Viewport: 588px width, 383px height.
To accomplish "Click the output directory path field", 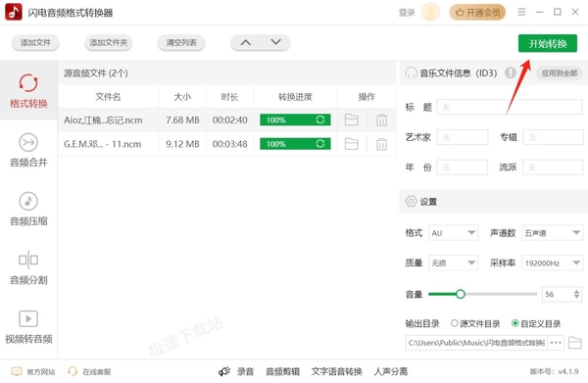I will pyautogui.click(x=476, y=343).
